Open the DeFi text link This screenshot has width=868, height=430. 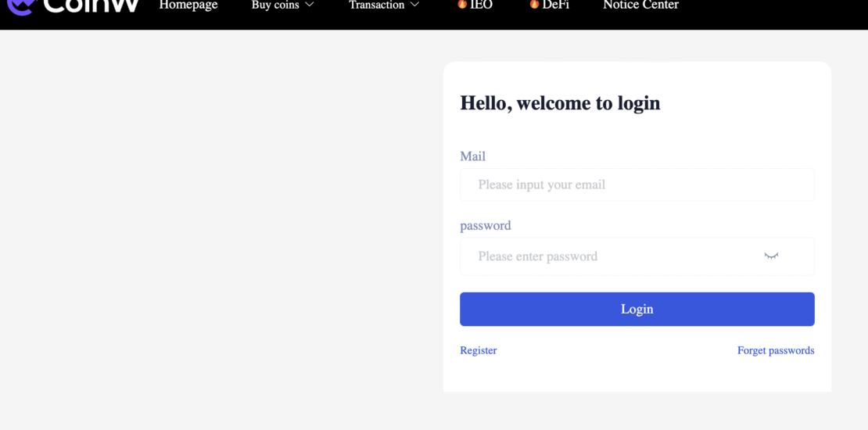click(x=555, y=5)
